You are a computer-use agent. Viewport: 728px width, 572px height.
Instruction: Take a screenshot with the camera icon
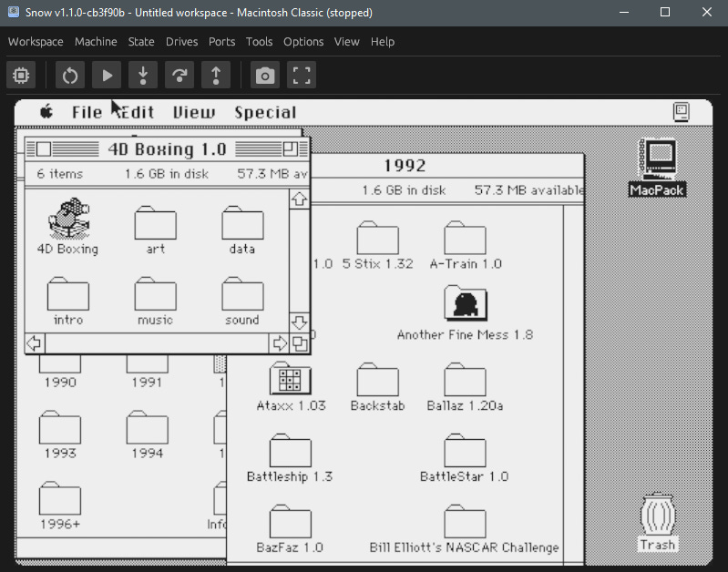265,76
